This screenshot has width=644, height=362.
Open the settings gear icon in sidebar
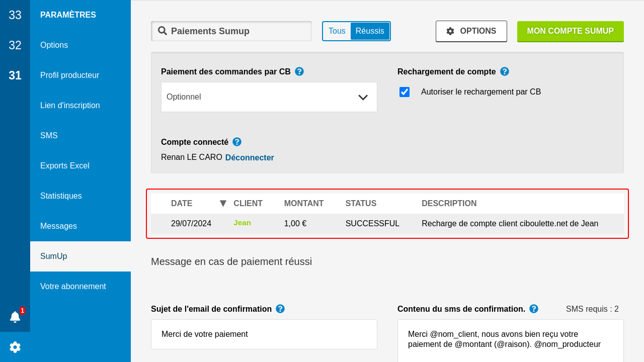point(15,347)
